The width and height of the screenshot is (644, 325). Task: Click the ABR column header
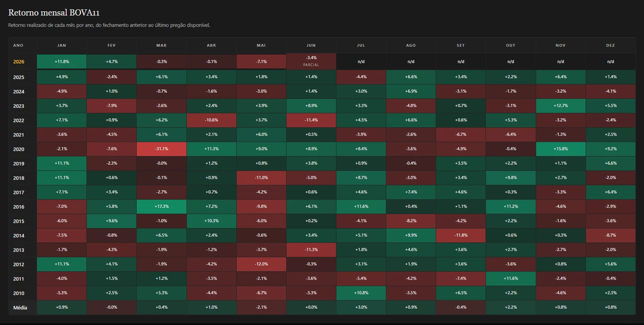pos(211,46)
